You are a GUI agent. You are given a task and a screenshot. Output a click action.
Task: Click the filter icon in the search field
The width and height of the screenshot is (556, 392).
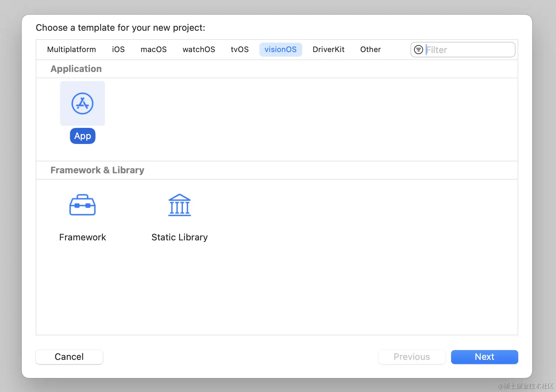coord(419,50)
